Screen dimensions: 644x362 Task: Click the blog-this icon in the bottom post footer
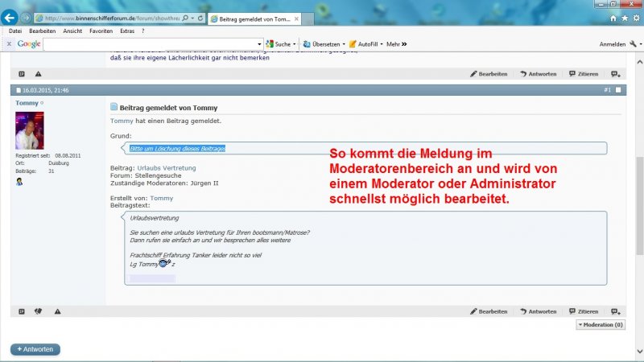(22, 311)
